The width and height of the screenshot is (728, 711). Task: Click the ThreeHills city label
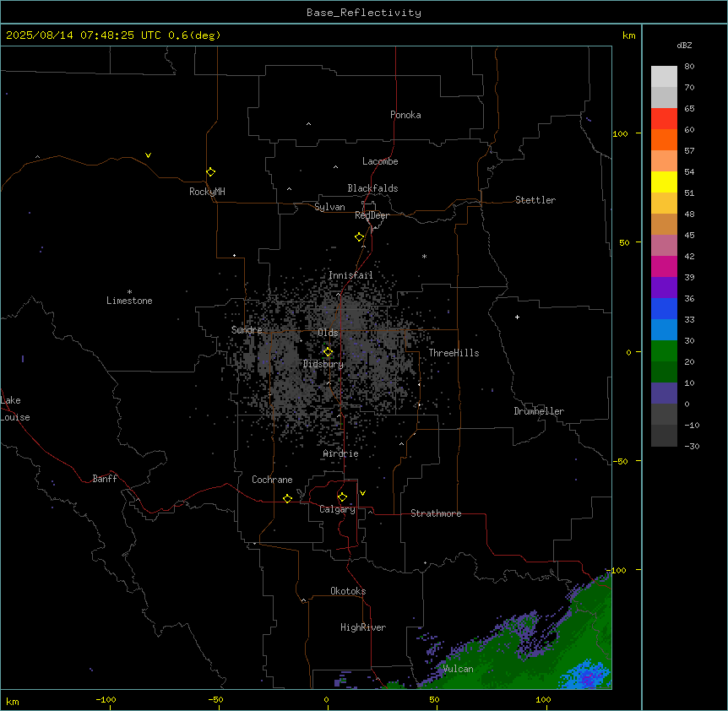454,353
